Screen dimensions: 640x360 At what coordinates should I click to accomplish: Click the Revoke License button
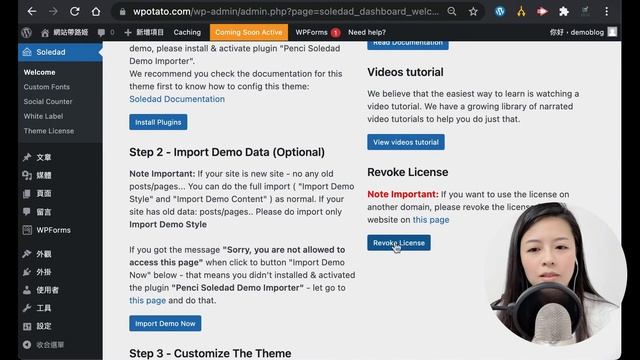399,243
